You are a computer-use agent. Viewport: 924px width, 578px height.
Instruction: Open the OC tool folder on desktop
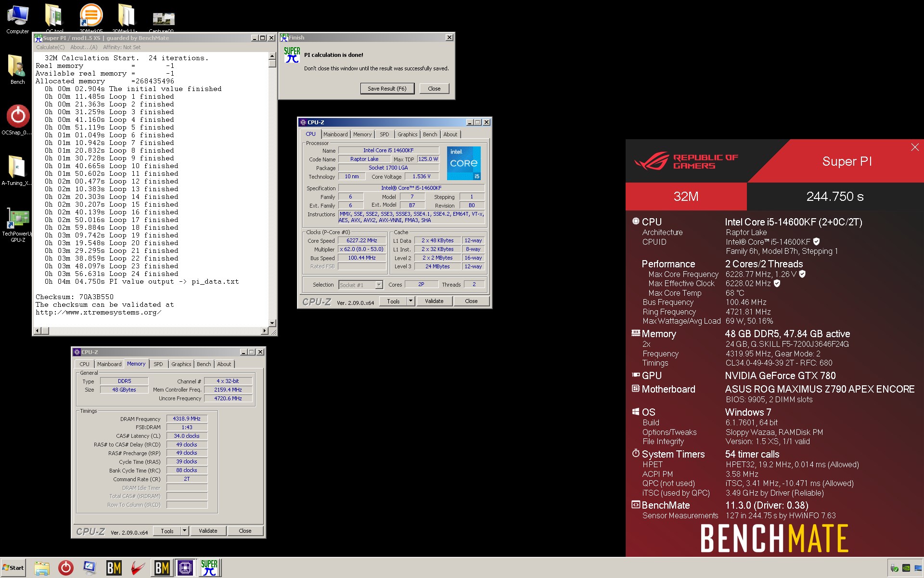[x=54, y=17]
